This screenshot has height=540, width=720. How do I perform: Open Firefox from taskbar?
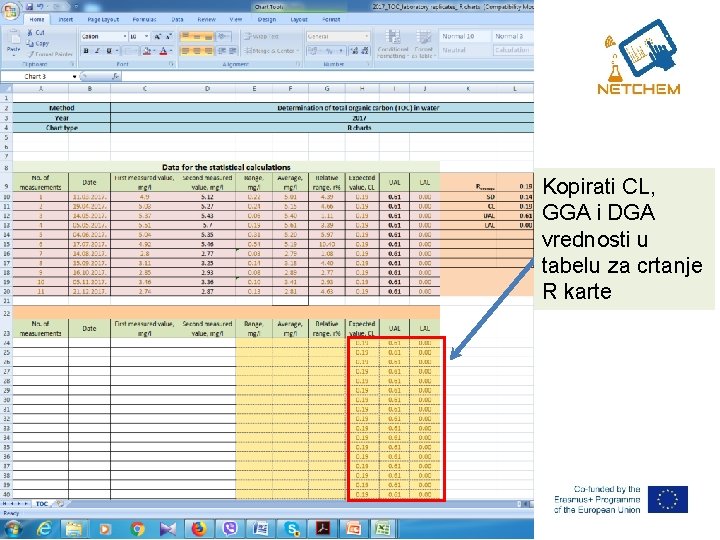[198, 529]
